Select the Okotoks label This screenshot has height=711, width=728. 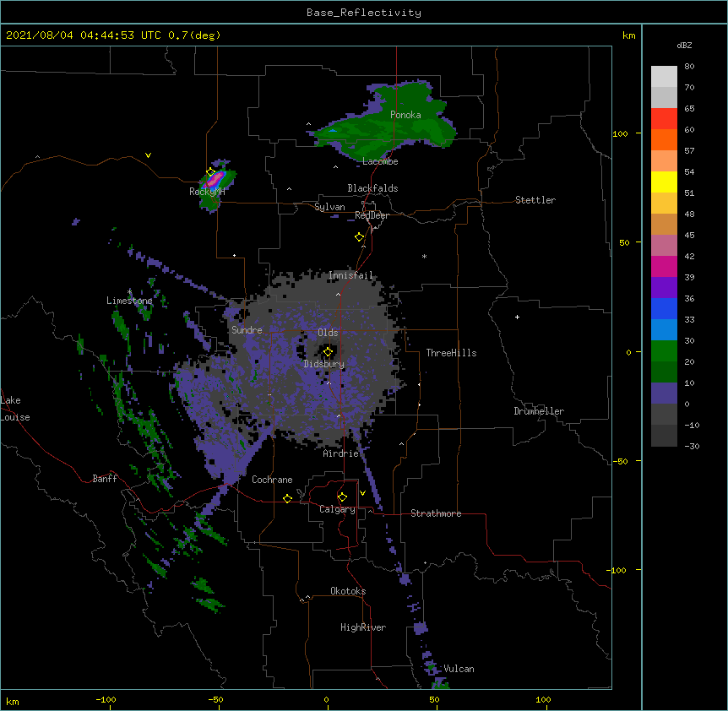click(x=348, y=591)
